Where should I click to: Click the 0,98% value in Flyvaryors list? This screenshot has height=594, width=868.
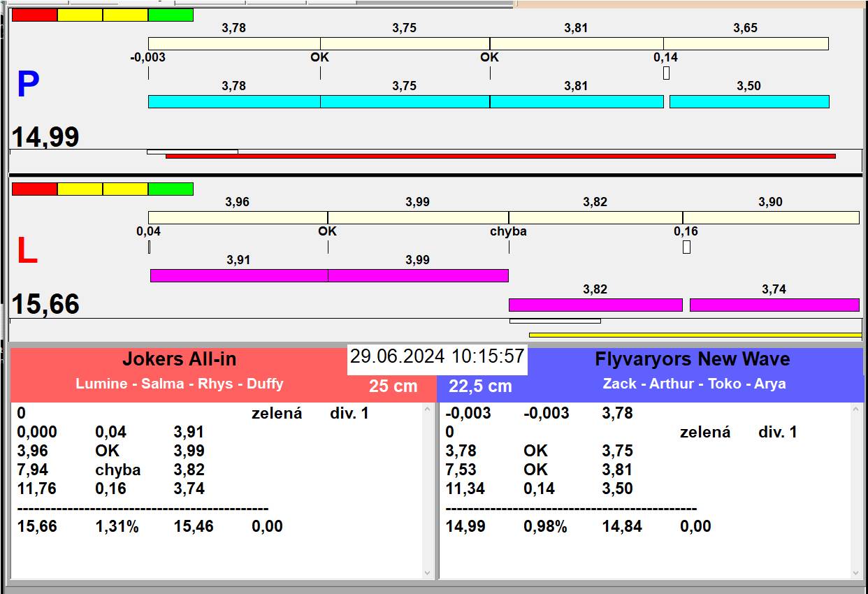coord(545,526)
